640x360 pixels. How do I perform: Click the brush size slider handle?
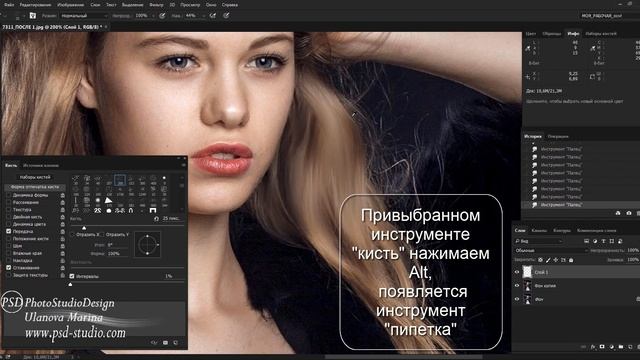coord(84,227)
